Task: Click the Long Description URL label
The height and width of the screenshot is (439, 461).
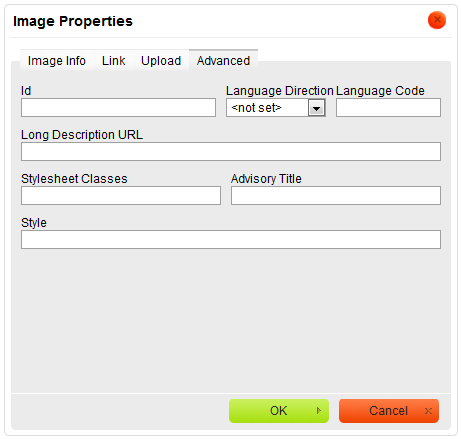Action: pos(82,135)
